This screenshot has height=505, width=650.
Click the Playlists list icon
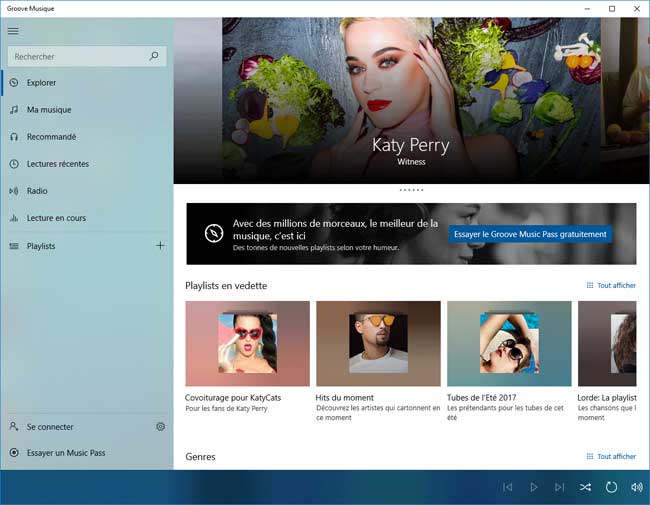[x=14, y=246]
